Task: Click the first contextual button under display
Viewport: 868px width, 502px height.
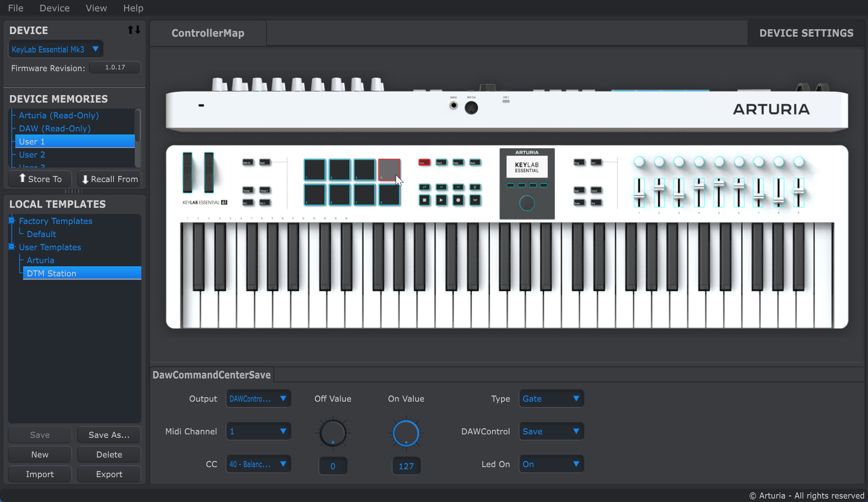Action: [510, 185]
